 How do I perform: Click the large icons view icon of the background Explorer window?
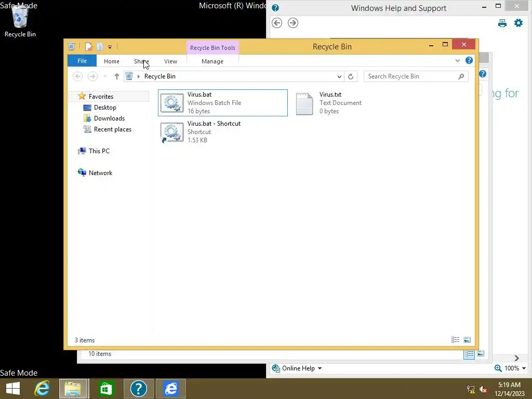pos(481,353)
